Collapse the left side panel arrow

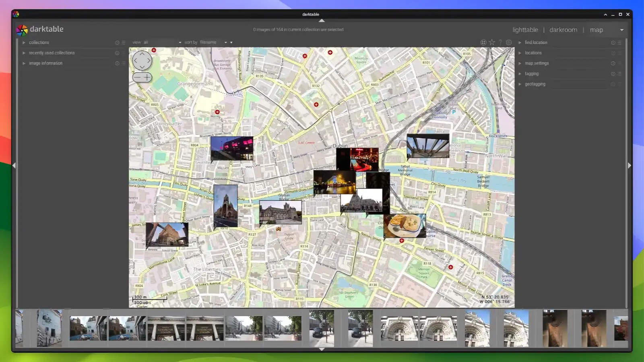click(x=14, y=165)
